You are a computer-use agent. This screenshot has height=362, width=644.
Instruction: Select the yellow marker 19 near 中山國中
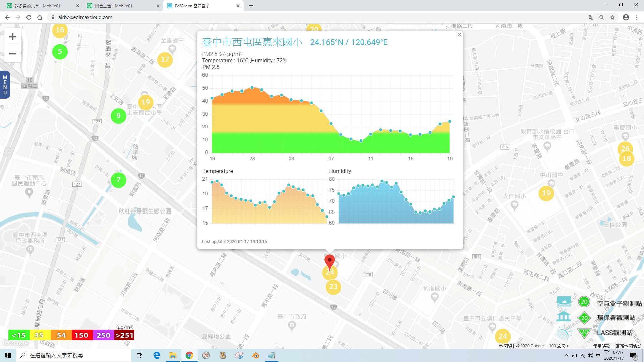pos(546,193)
